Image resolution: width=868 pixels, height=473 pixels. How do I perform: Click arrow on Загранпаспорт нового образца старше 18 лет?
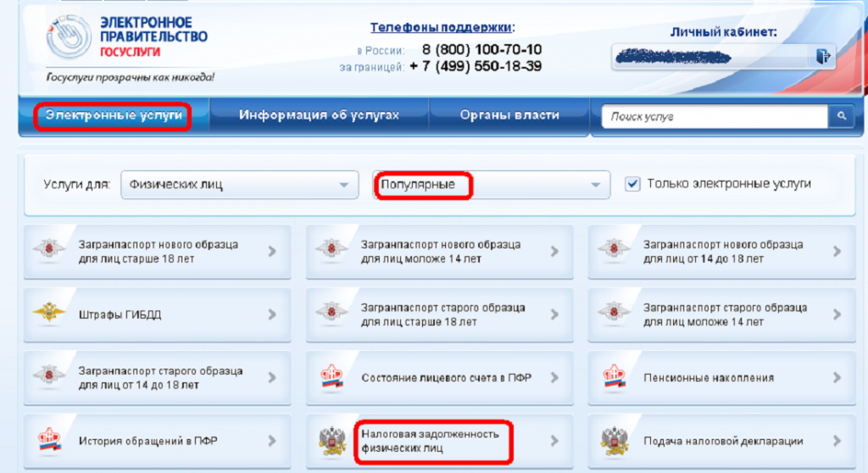(x=272, y=252)
